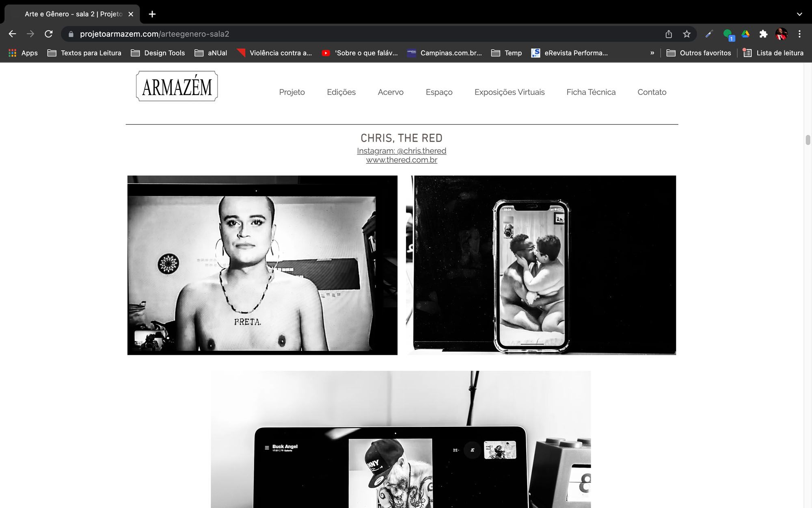
Task: Click the browser back arrow
Action: 13,34
